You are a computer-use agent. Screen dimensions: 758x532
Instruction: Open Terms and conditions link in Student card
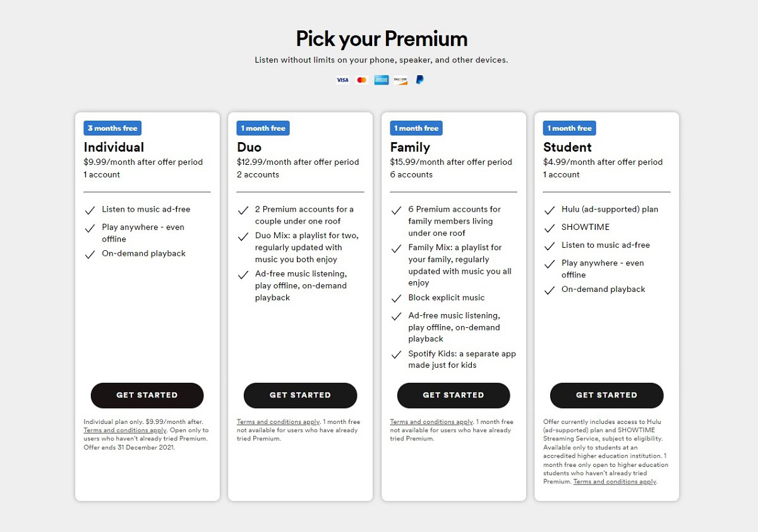(615, 481)
